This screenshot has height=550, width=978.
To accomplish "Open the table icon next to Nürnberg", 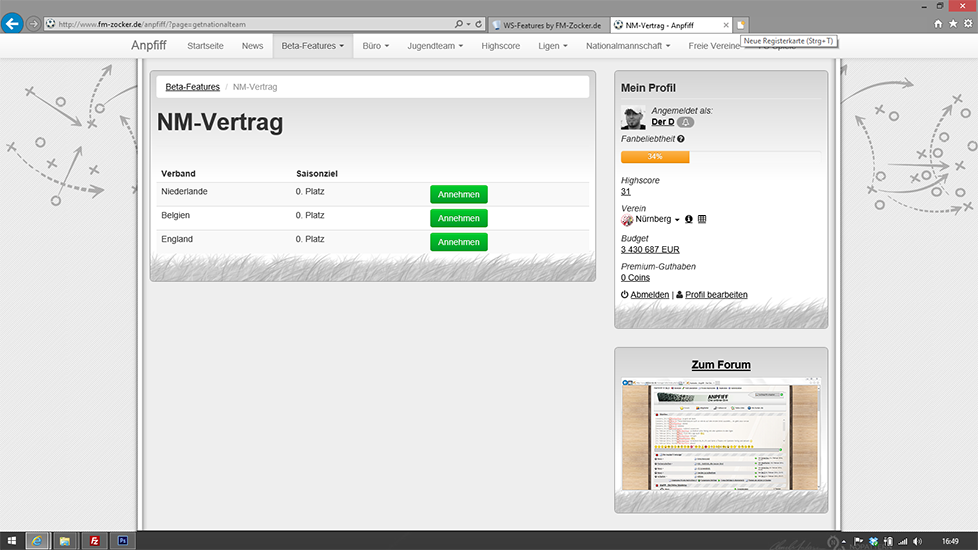I will point(702,219).
